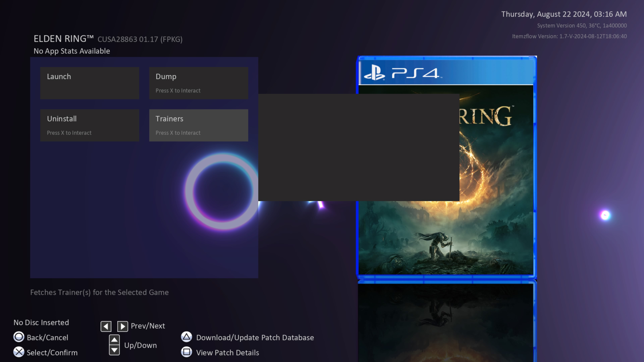Click the Fetches Trainer(s) description text

(x=99, y=292)
